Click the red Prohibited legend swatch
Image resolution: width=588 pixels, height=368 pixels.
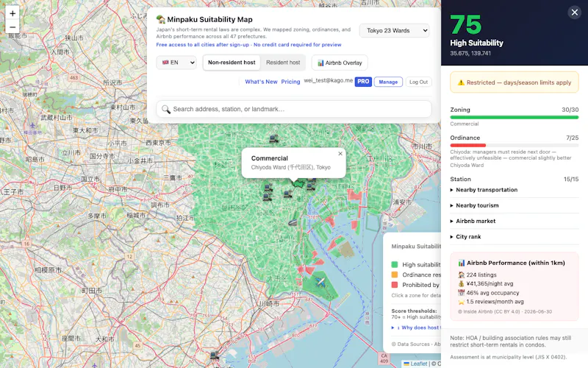(395, 285)
